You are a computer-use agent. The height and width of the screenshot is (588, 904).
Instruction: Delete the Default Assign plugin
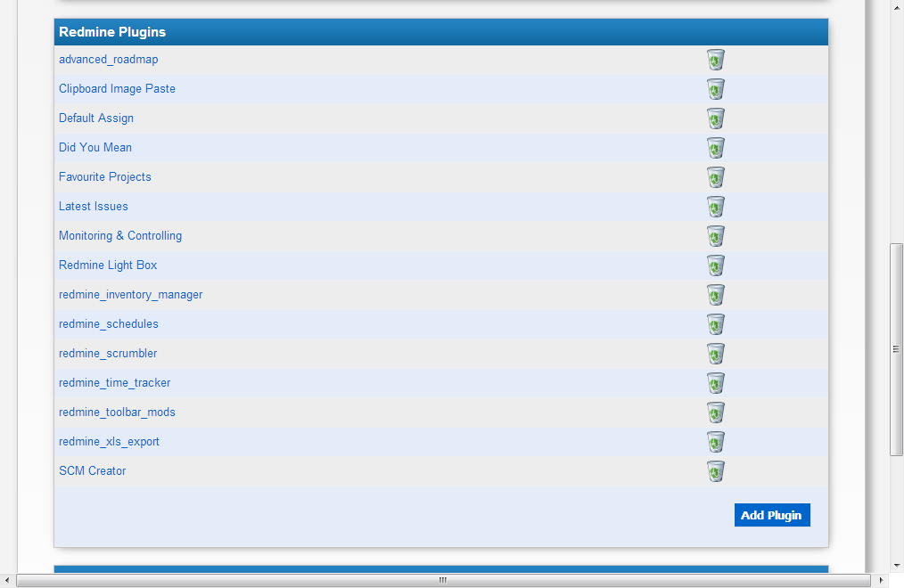[x=715, y=118]
